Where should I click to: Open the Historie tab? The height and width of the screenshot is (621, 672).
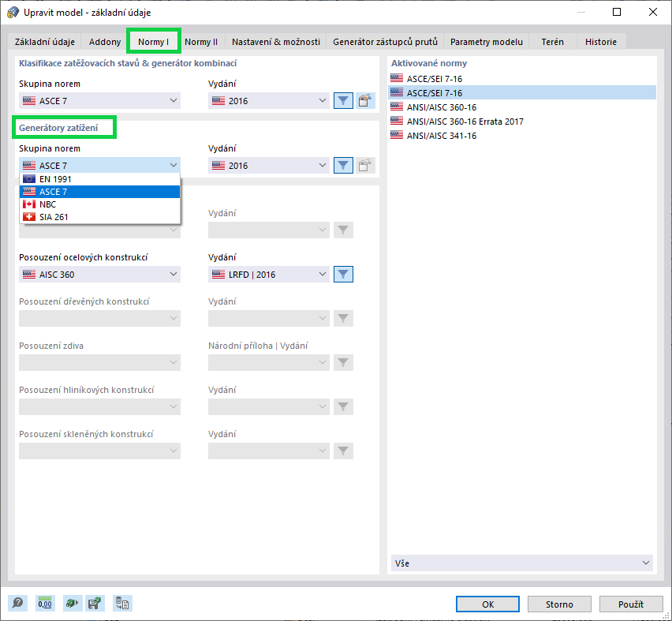601,42
